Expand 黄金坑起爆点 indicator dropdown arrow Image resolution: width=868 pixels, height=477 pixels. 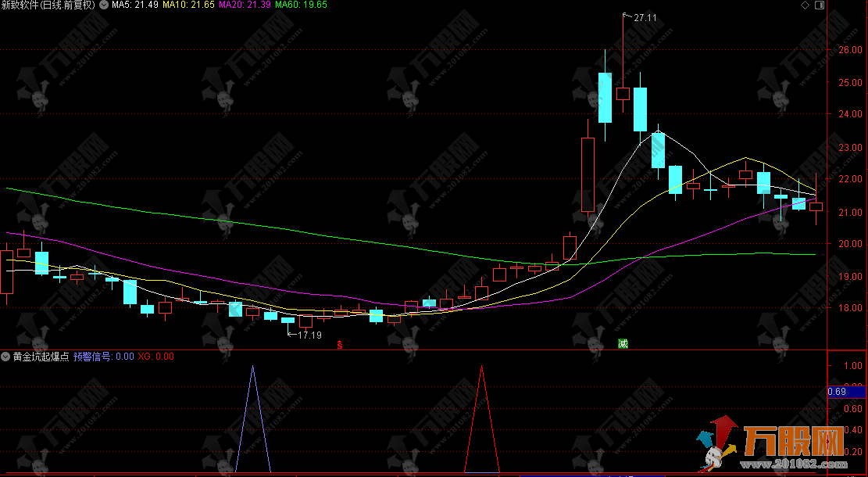(x=5, y=357)
